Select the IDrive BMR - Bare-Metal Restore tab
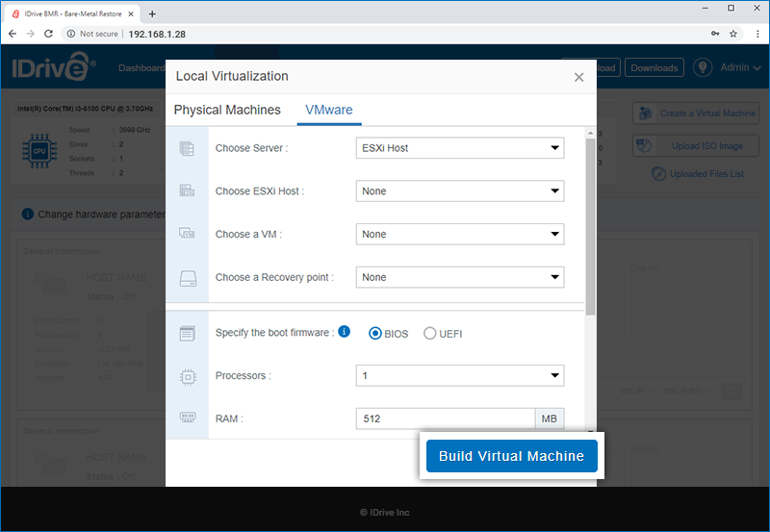The image size is (770, 532). point(73,13)
